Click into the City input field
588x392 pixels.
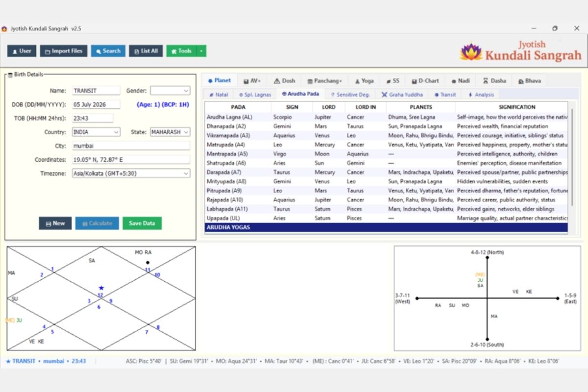[131, 146]
